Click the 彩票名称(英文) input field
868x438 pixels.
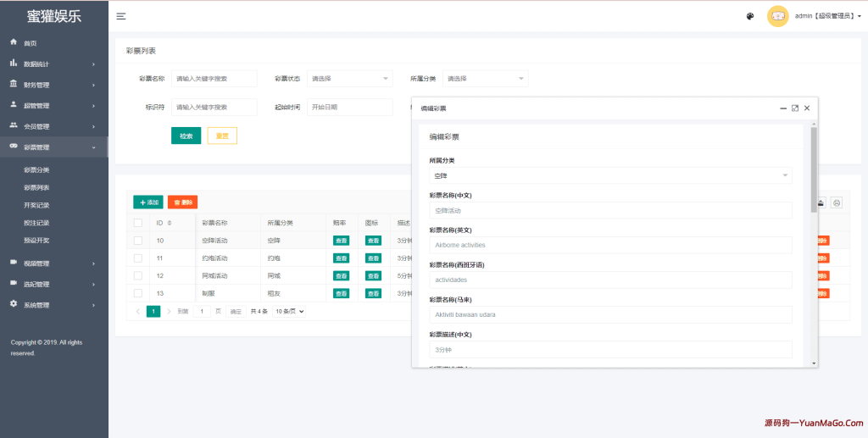point(610,245)
